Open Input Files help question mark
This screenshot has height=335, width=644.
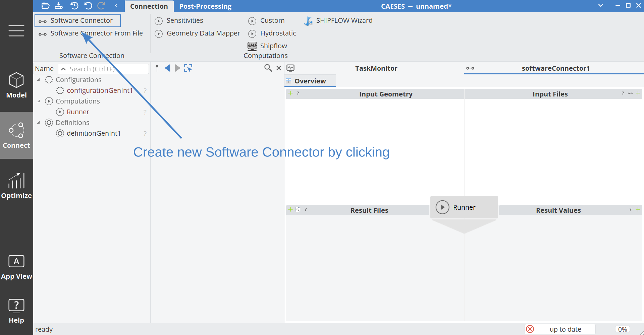[623, 93]
